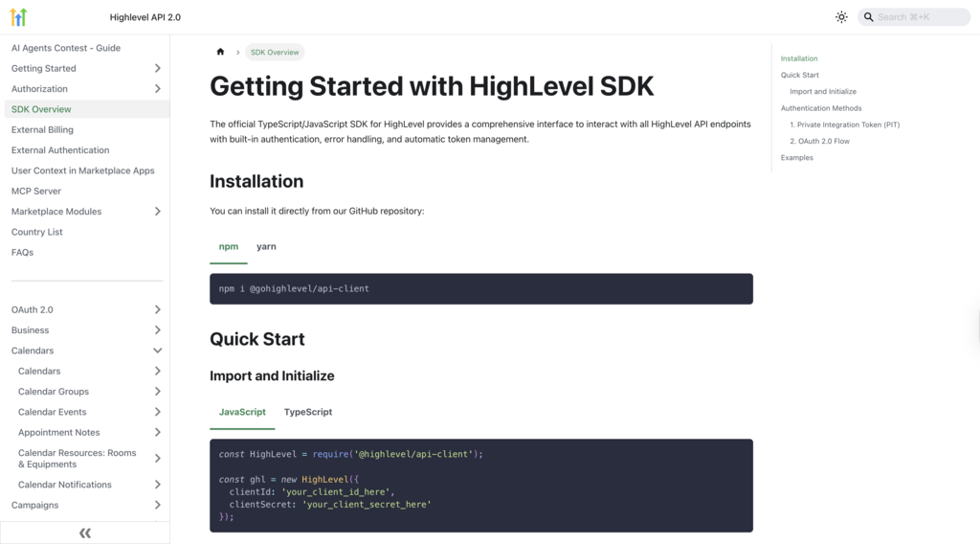Expand Marketplace Modules chevron
This screenshot has width=980, height=544.
[x=158, y=212]
